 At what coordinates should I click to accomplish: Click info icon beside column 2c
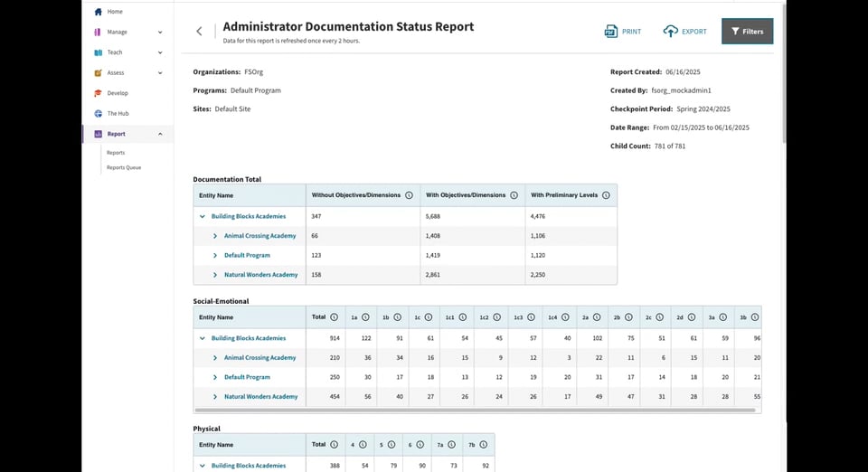tap(660, 317)
